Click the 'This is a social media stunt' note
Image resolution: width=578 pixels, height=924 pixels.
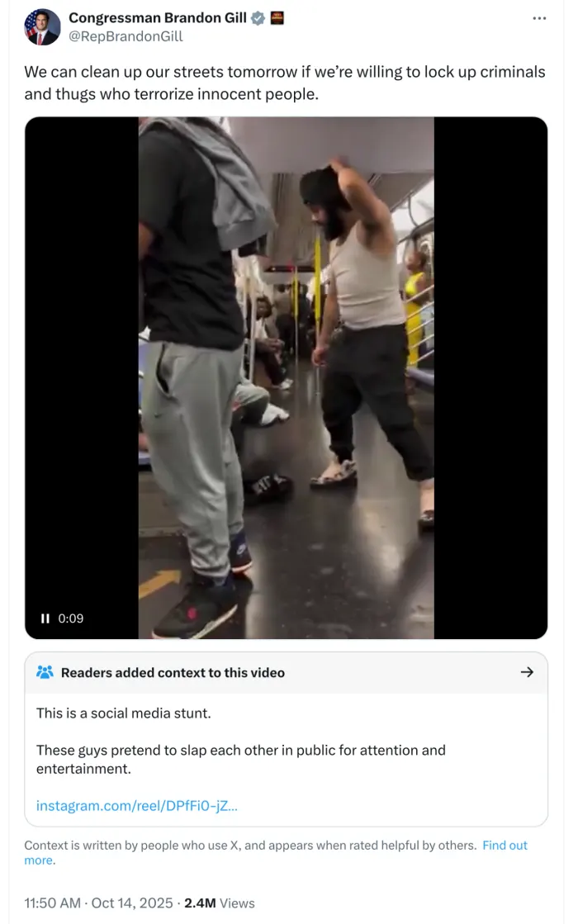tap(123, 713)
